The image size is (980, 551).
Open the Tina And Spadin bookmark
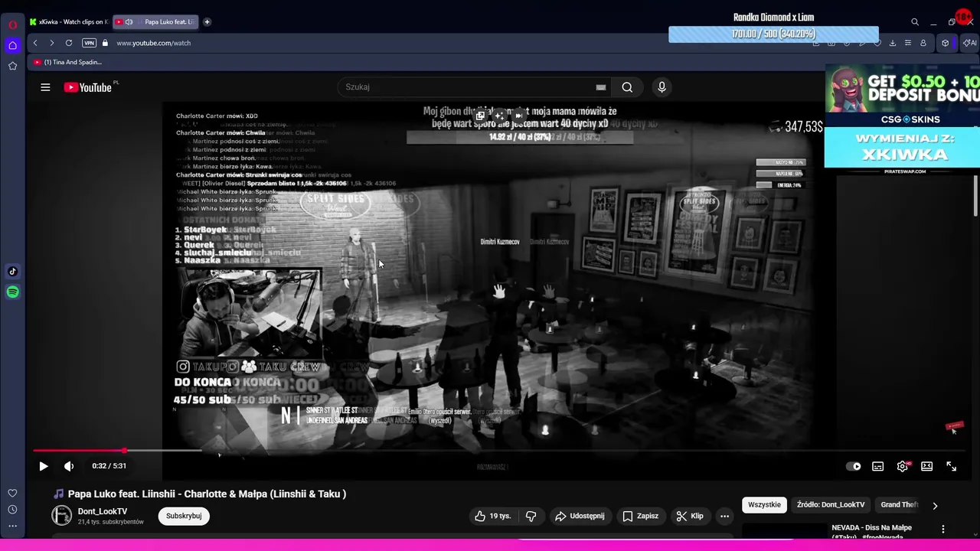67,62
